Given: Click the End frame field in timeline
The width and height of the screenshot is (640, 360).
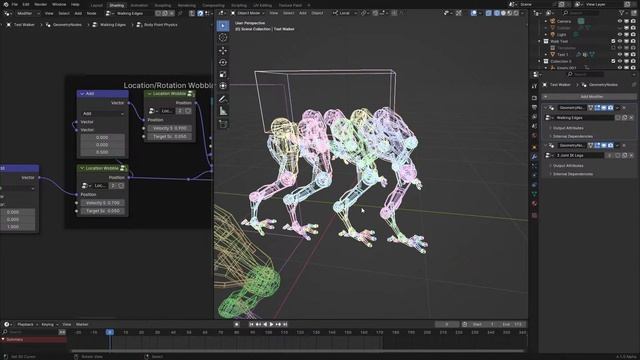Looking at the screenshot, I should tap(512, 324).
